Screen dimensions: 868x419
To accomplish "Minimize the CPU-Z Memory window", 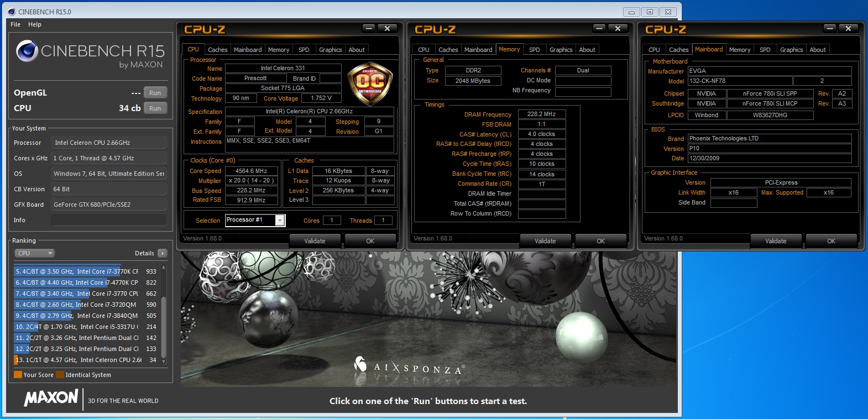I will pyautogui.click(x=599, y=28).
